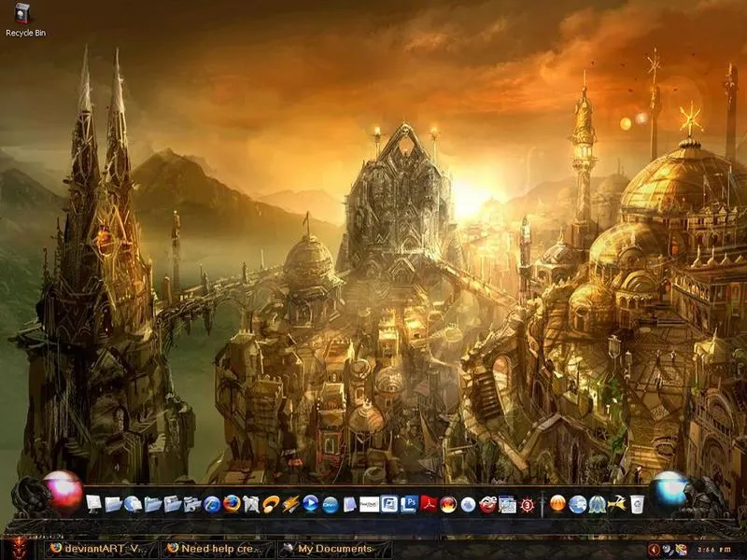Expand hidden system tray icons arrow
This screenshot has height=560, width=747.
click(654, 549)
